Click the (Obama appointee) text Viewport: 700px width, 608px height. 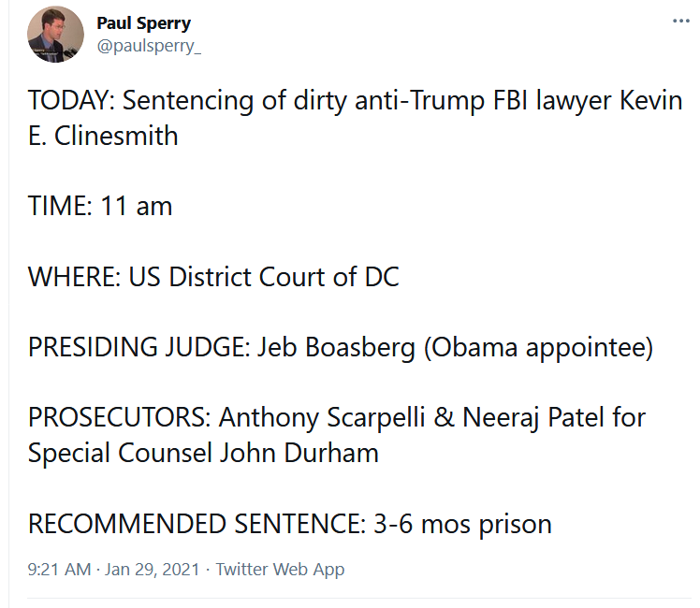(x=538, y=347)
